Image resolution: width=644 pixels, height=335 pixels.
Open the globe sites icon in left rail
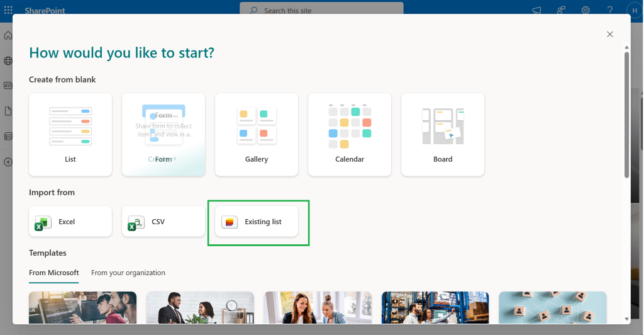point(8,61)
